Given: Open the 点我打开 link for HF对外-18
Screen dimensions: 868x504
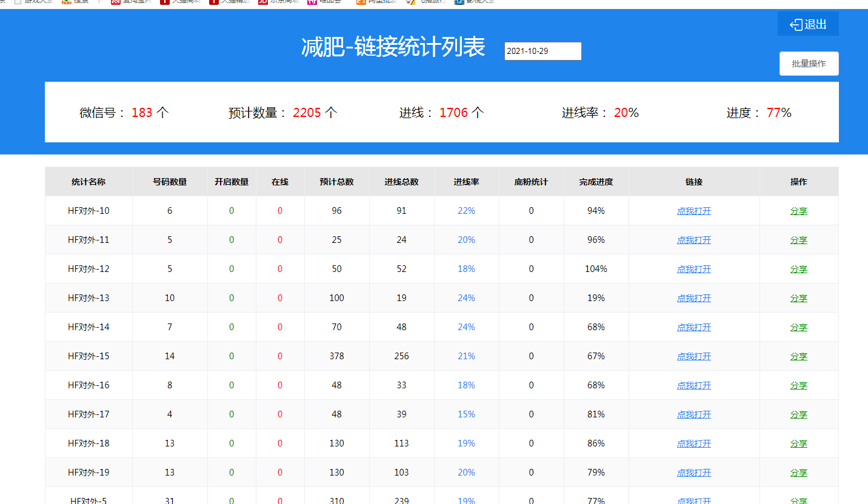Looking at the screenshot, I should point(694,443).
